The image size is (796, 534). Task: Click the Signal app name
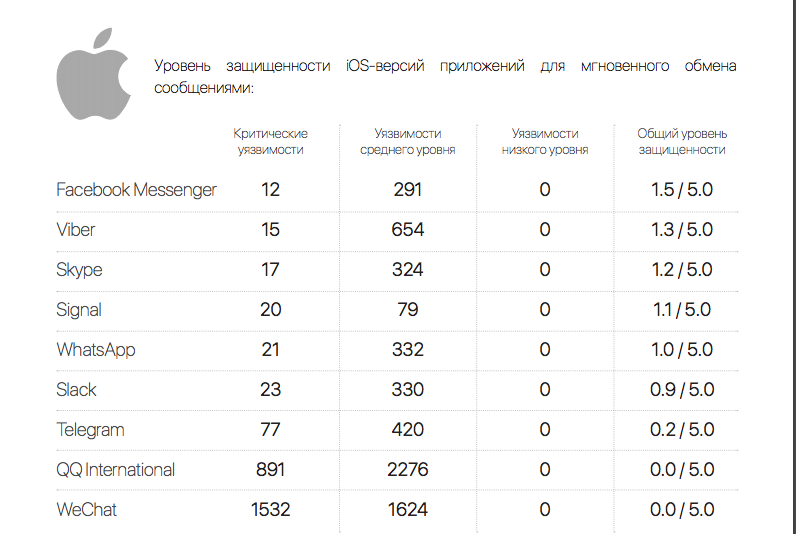(x=79, y=310)
